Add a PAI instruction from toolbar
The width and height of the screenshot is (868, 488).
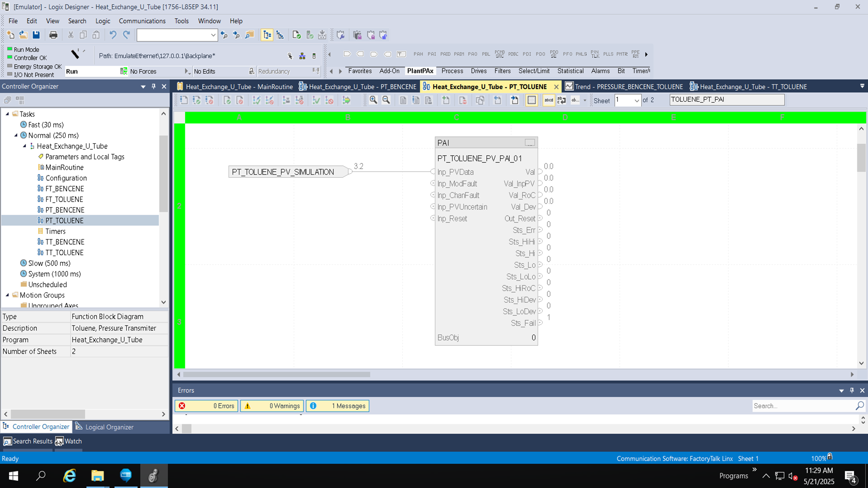[x=432, y=54]
